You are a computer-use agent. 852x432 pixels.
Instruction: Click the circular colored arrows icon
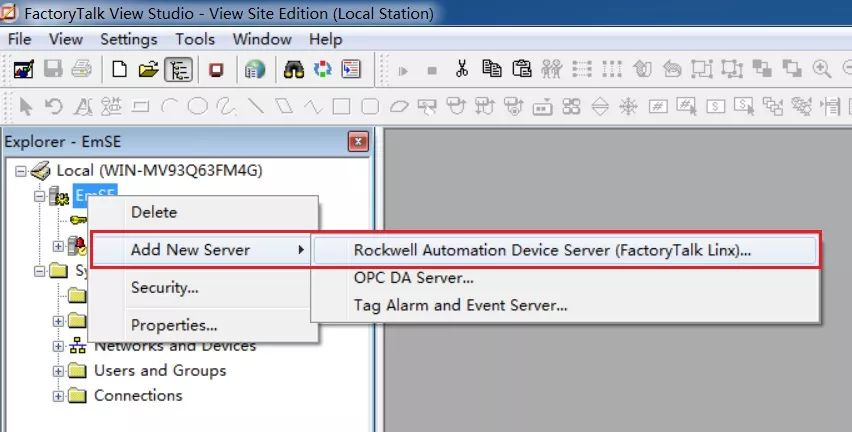(322, 69)
